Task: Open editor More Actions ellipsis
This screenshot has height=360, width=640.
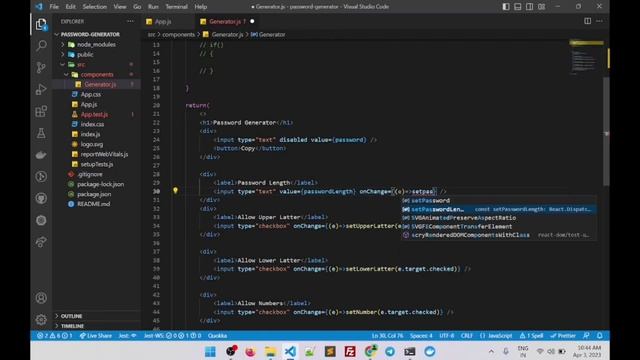Action: point(599,21)
